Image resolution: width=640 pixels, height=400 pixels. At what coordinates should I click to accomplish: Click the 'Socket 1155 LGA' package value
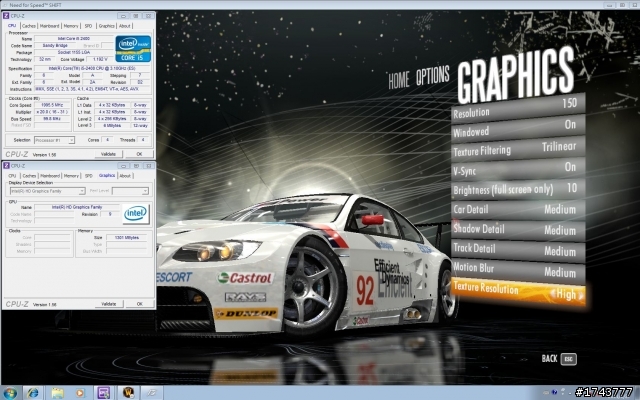pyautogui.click(x=73, y=52)
